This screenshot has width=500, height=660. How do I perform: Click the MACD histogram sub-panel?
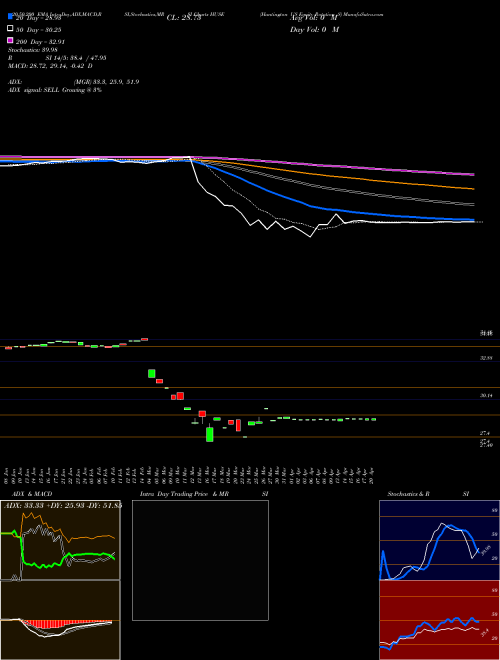coord(60,620)
